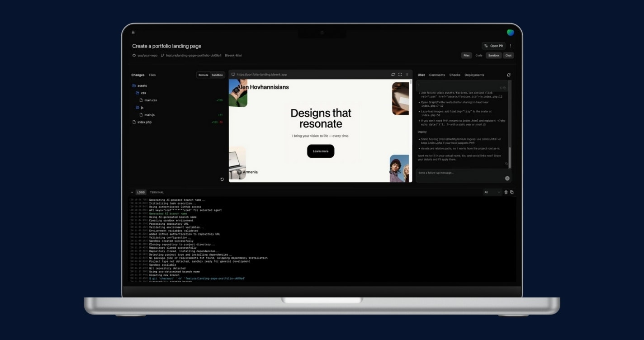Collapse the js folder
644x340 pixels.
pyautogui.click(x=139, y=108)
